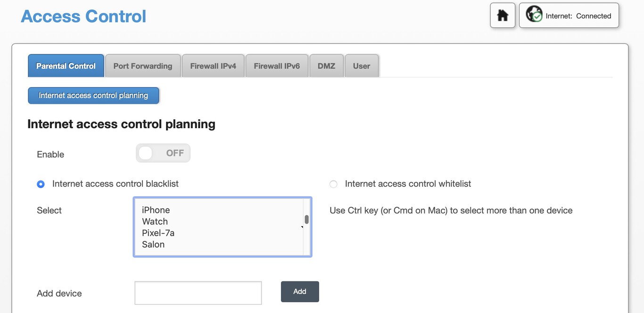Click Internet access control planning button
The image size is (644, 313).
point(93,95)
